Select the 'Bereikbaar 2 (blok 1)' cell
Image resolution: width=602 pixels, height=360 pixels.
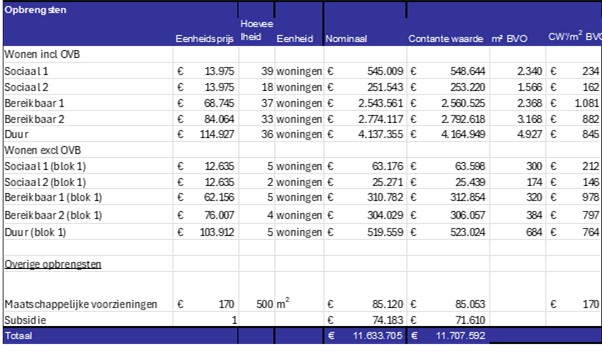(x=53, y=215)
